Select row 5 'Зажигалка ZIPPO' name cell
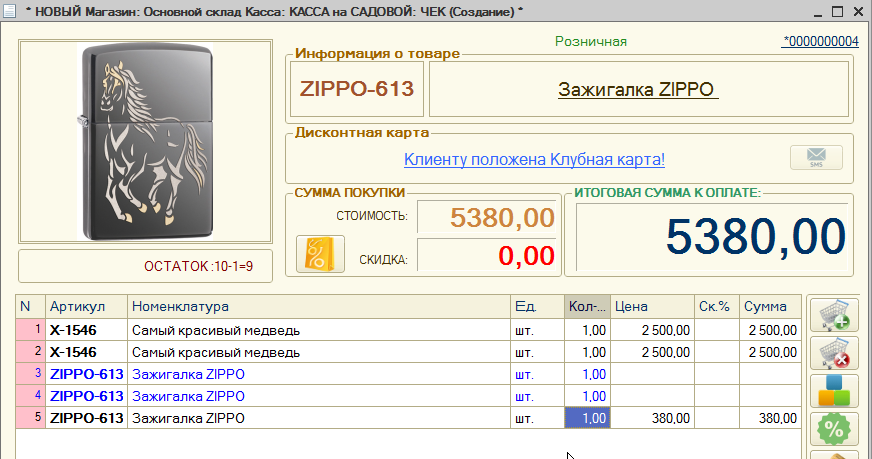The image size is (872, 459). click(319, 418)
